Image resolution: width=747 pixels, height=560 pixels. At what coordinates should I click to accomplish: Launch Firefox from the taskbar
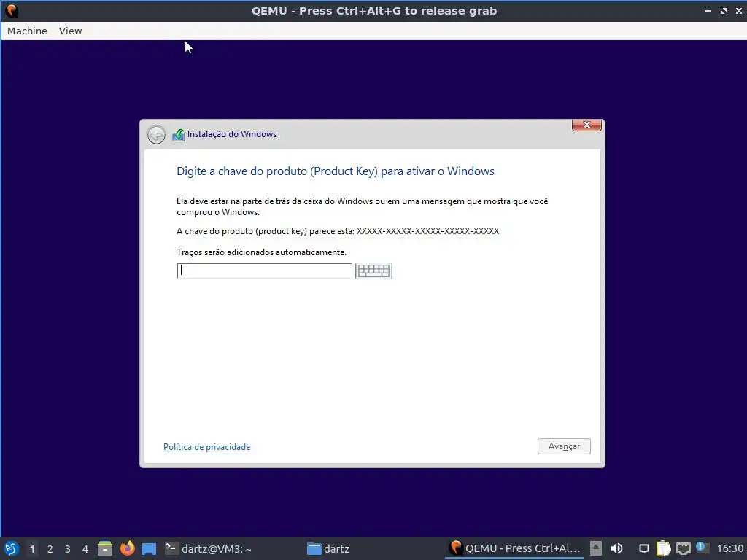click(x=127, y=548)
